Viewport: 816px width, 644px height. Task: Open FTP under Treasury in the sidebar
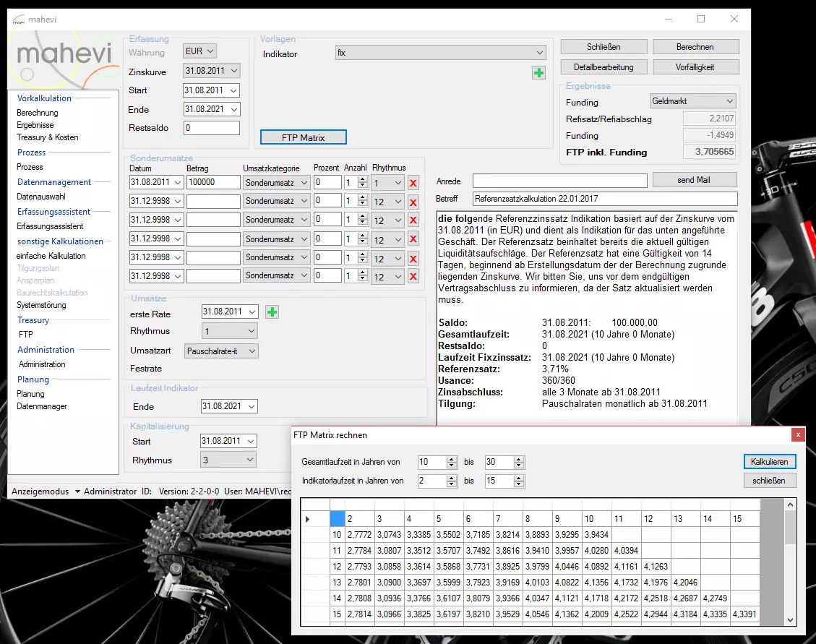pyautogui.click(x=25, y=334)
